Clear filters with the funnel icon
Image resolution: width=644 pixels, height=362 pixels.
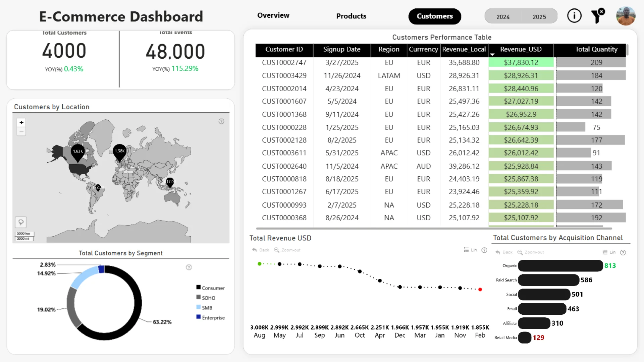point(597,16)
